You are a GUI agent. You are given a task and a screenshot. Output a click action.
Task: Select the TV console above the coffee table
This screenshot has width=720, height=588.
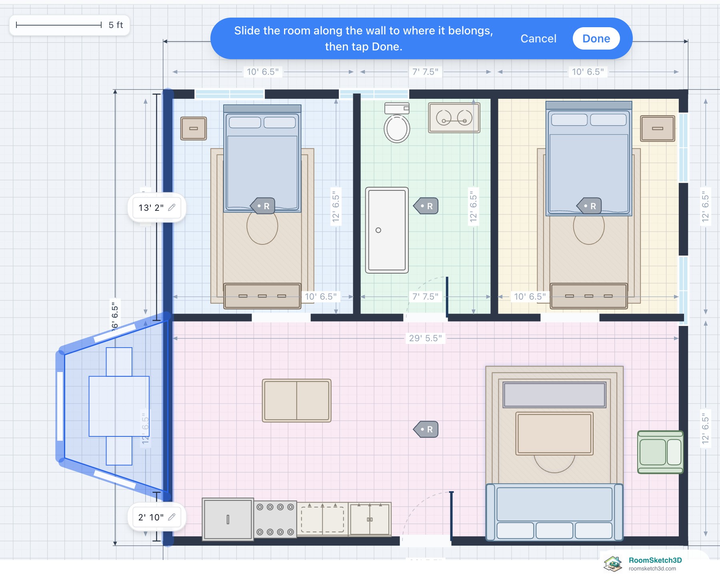point(554,395)
